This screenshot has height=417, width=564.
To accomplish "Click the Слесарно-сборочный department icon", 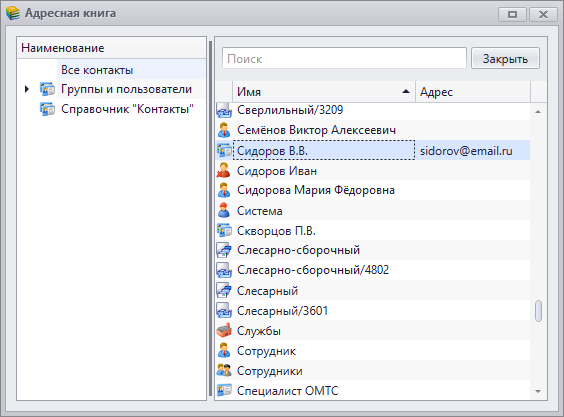I will coord(224,250).
